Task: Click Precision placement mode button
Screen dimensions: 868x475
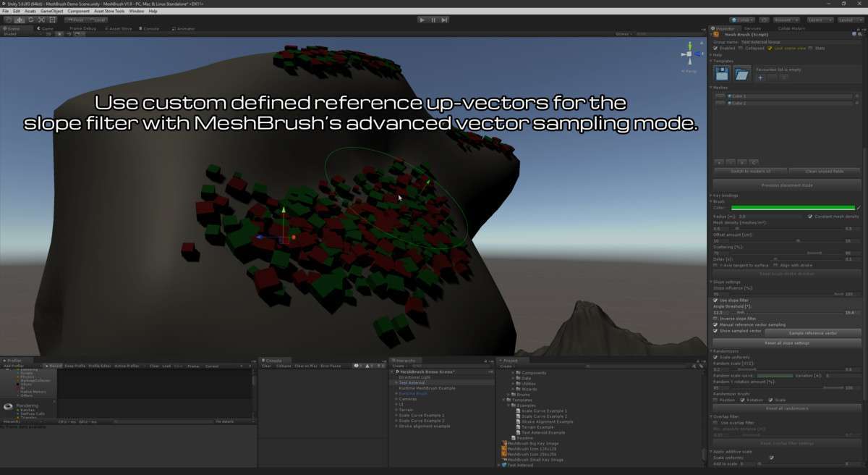Action: (787, 185)
